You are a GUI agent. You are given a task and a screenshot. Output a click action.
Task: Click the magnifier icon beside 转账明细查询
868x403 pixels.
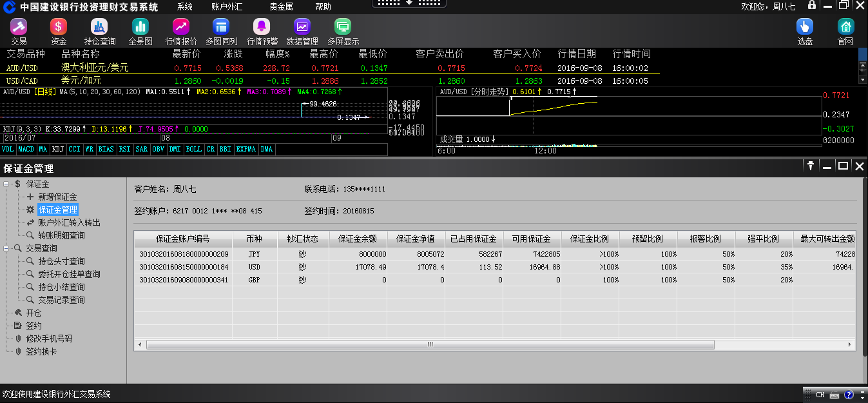tap(30, 235)
